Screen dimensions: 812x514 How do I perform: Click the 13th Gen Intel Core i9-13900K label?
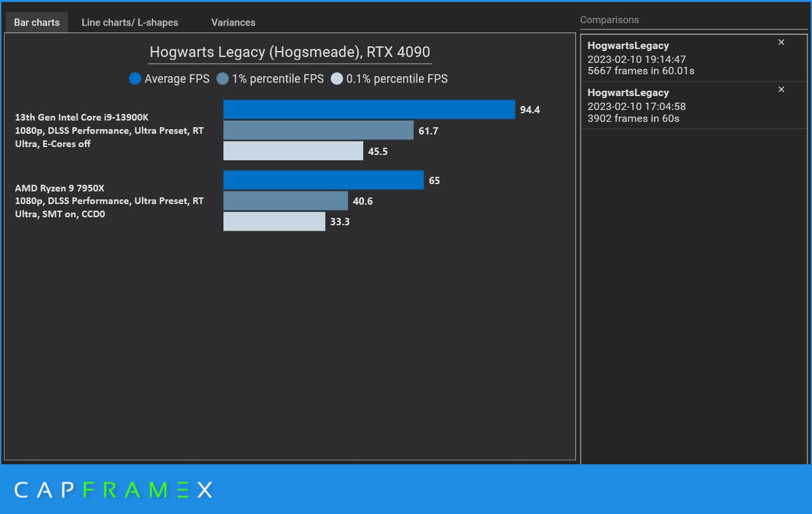click(x=82, y=118)
